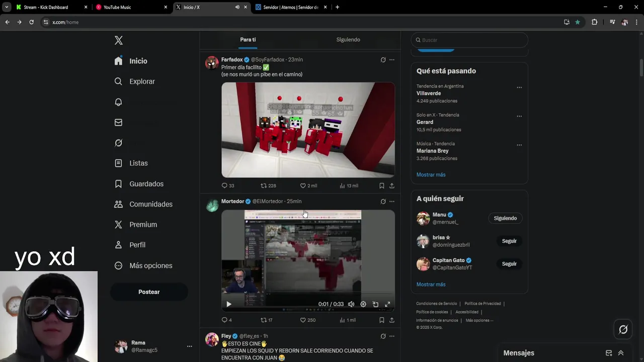Click Mostrar más under A quién seguir
The width and height of the screenshot is (644, 362).
431,285
